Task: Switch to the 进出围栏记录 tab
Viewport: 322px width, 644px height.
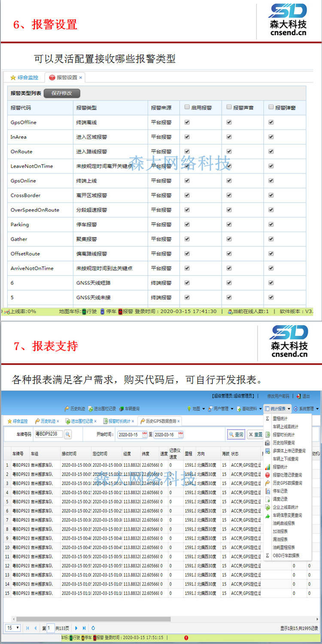Action: tap(81, 421)
